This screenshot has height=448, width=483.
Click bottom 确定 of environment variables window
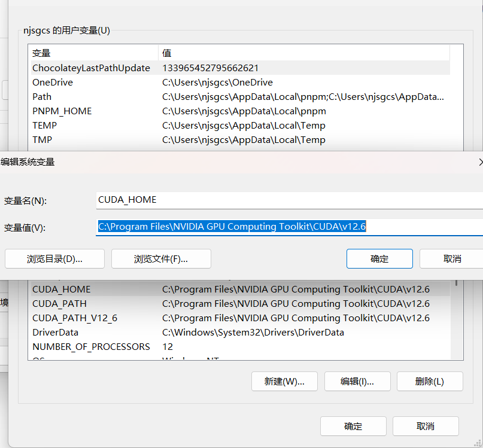353,426
